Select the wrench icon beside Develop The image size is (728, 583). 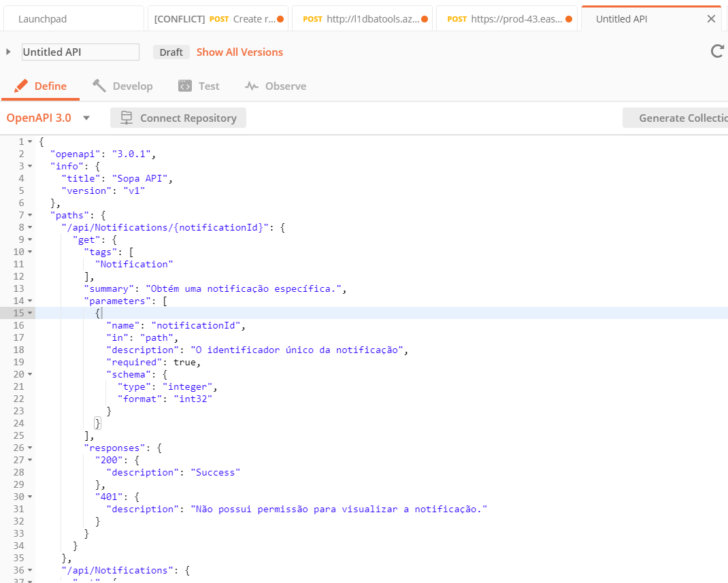(x=101, y=85)
